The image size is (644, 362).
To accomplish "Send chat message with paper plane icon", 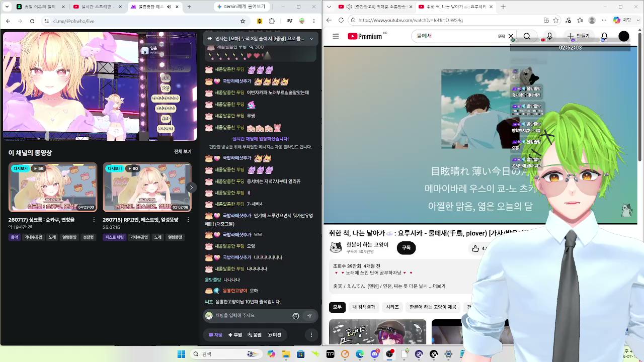I will pos(309,316).
